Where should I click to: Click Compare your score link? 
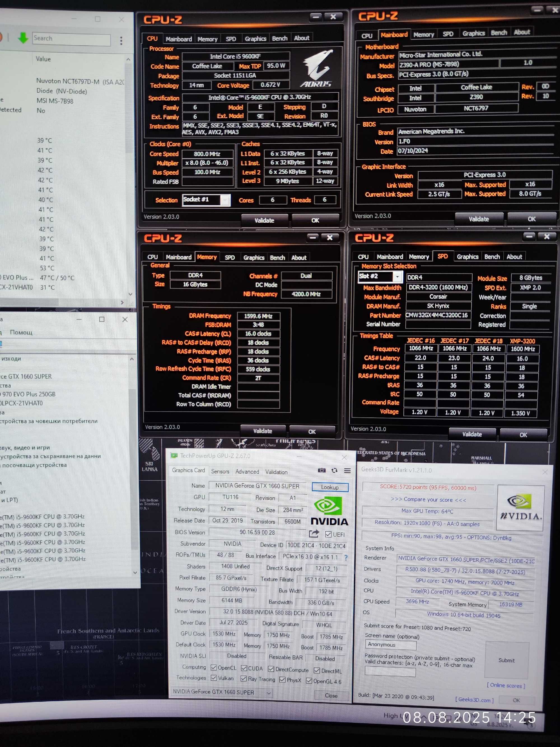click(428, 499)
